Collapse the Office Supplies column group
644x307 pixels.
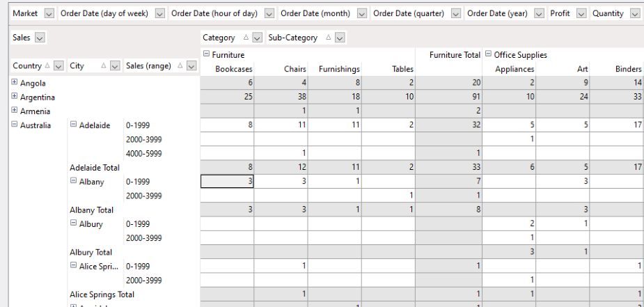(488, 54)
